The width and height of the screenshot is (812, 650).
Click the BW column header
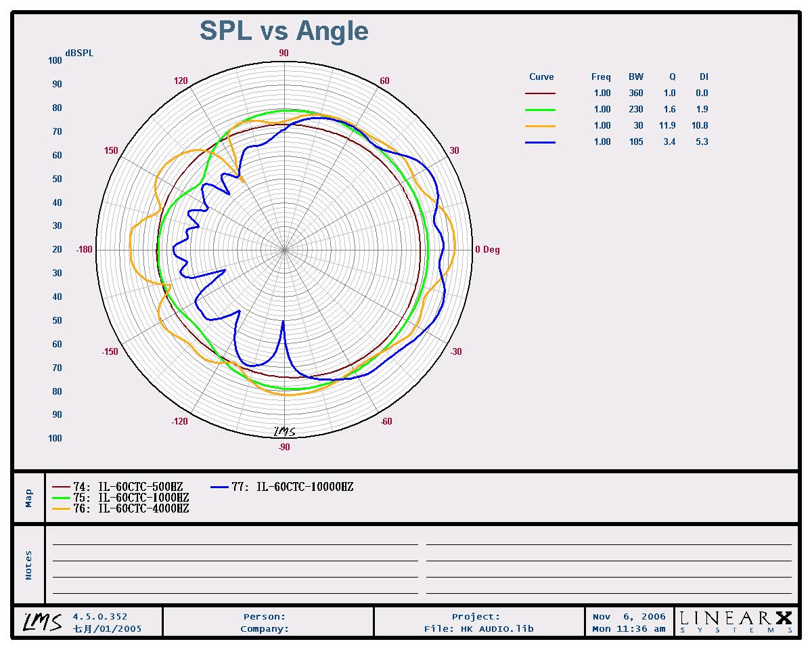(635, 77)
